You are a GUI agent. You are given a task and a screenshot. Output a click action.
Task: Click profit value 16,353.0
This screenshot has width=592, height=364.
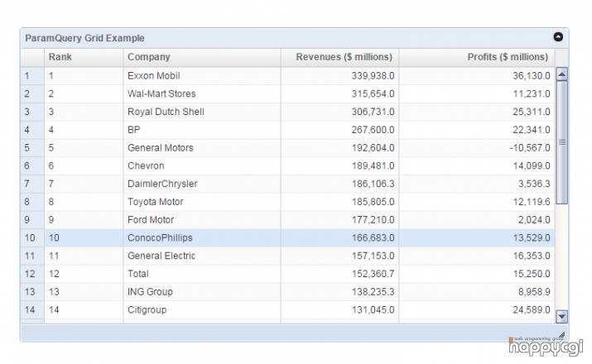click(532, 256)
